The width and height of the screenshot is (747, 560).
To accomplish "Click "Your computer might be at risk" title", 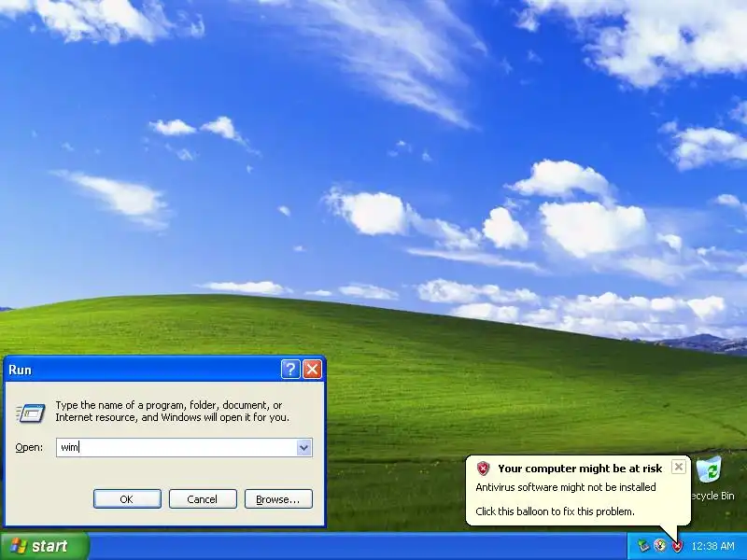I will pyautogui.click(x=580, y=469).
